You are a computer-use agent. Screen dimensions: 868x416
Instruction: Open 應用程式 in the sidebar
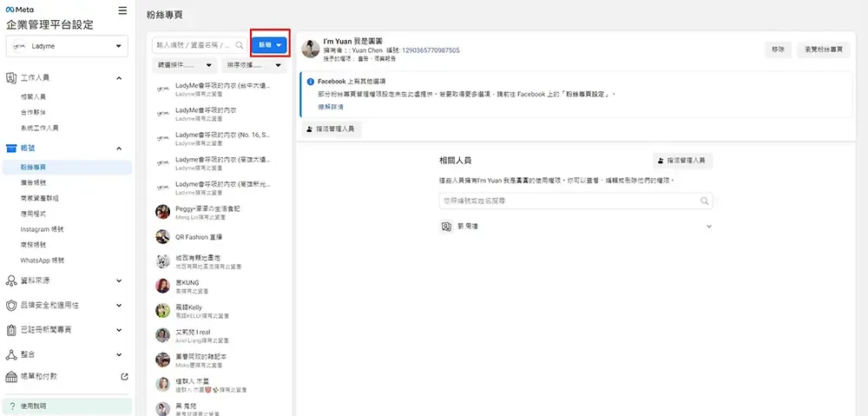click(33, 214)
